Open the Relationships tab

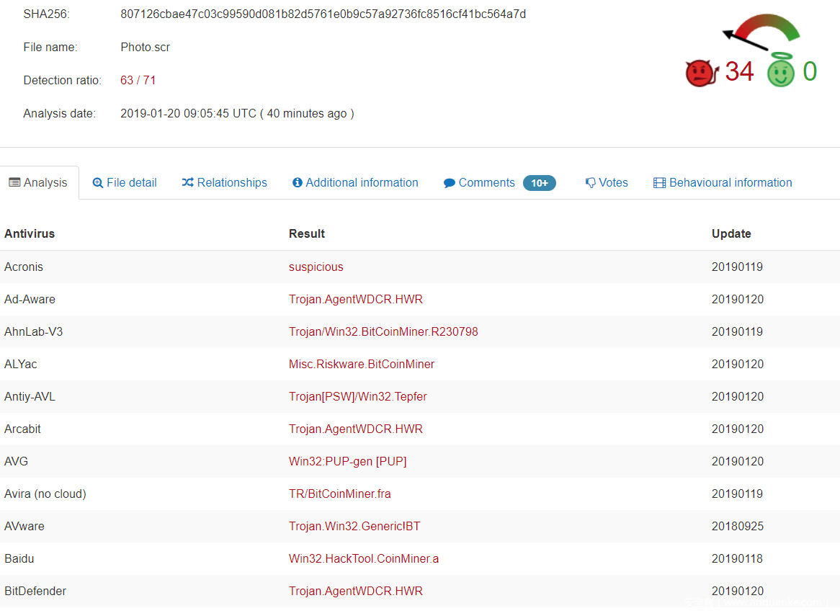pos(232,183)
